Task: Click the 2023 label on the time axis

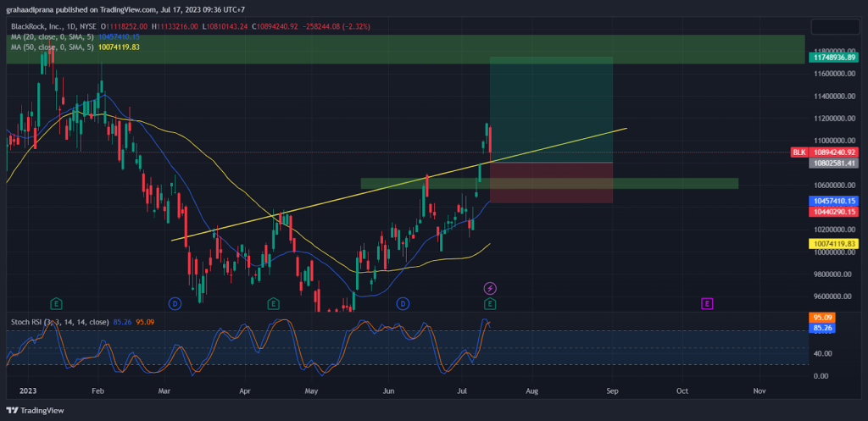Action: [27, 391]
